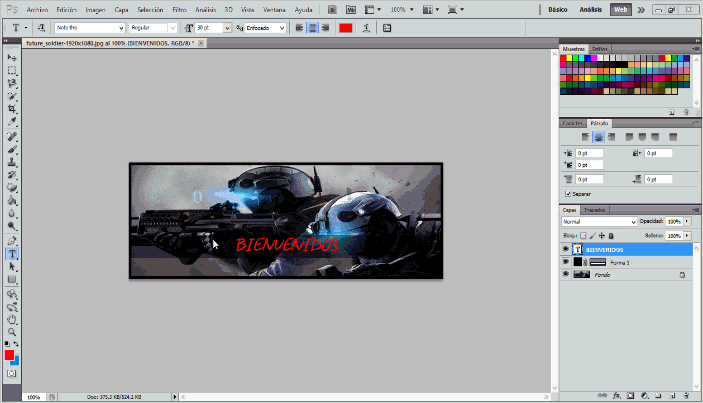Click the Web workspace button
Viewport: 703px width, 403px height.
621,9
